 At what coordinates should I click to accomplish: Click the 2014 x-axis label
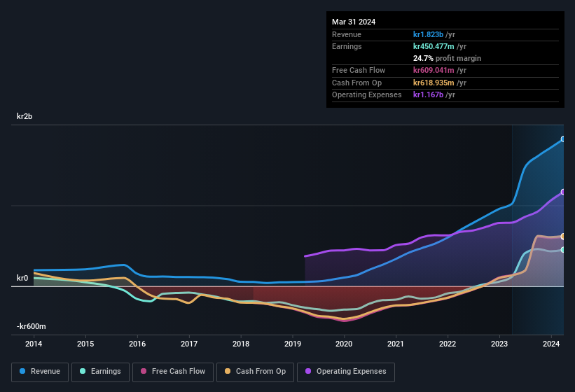(x=34, y=344)
